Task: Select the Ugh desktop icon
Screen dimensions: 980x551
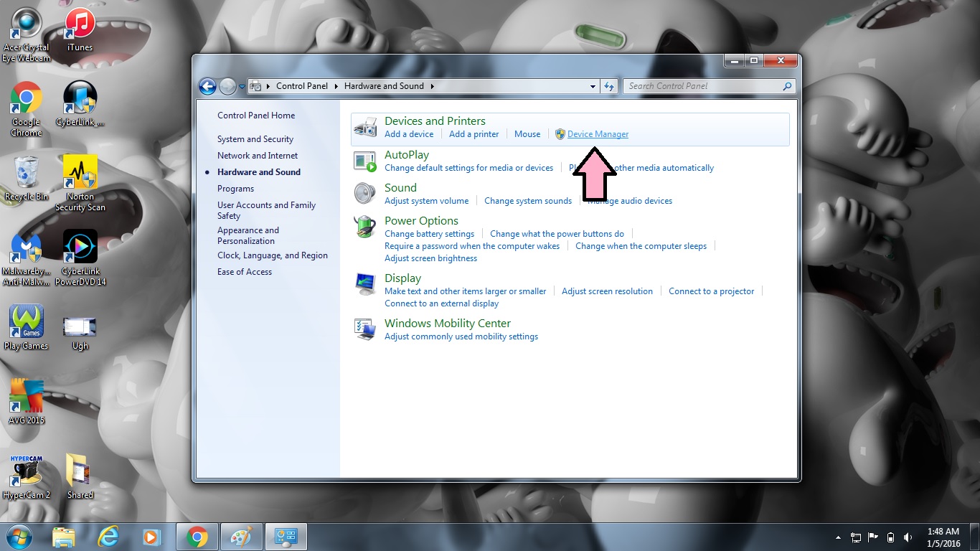Action: 80,334
